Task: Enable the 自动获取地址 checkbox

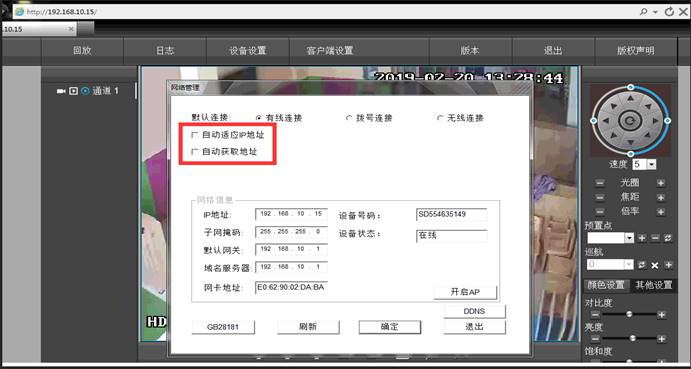Action: [195, 152]
